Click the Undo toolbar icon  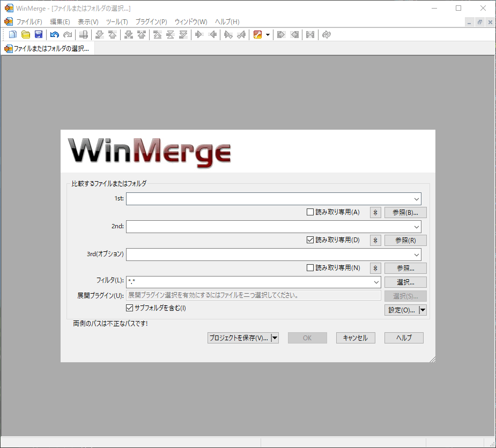tap(54, 34)
